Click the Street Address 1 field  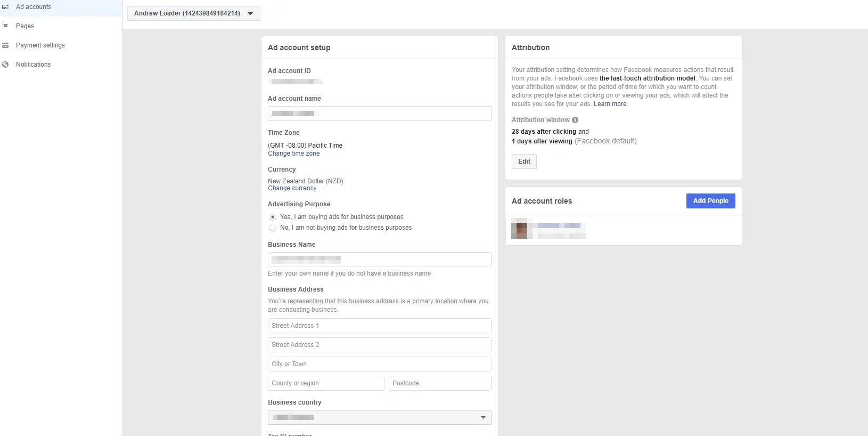pos(379,326)
